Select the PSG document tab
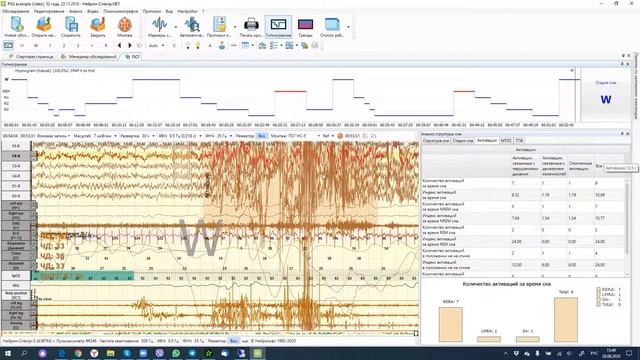Viewport: 640px width, 360px height. [132, 56]
